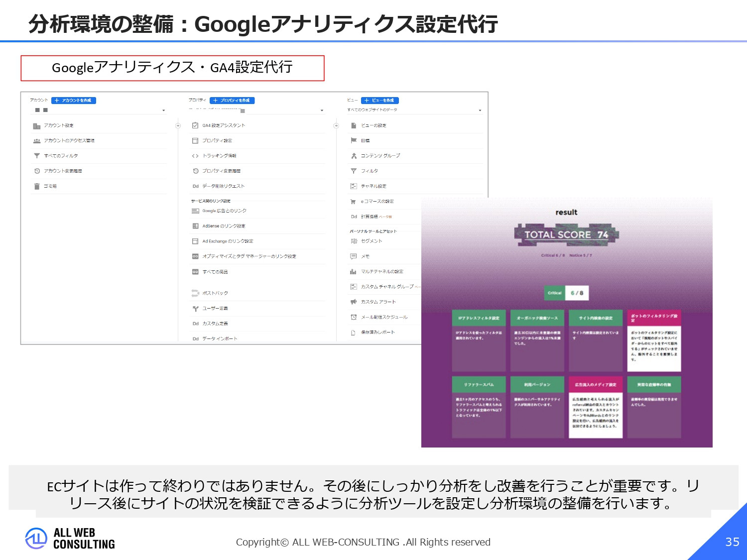Select マルチチャネルの設定 bar chart icon

click(353, 271)
